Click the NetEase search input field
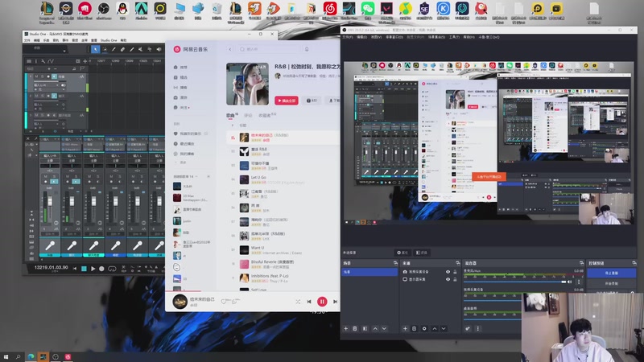Screen dimensions: 644x362 coord(269,49)
